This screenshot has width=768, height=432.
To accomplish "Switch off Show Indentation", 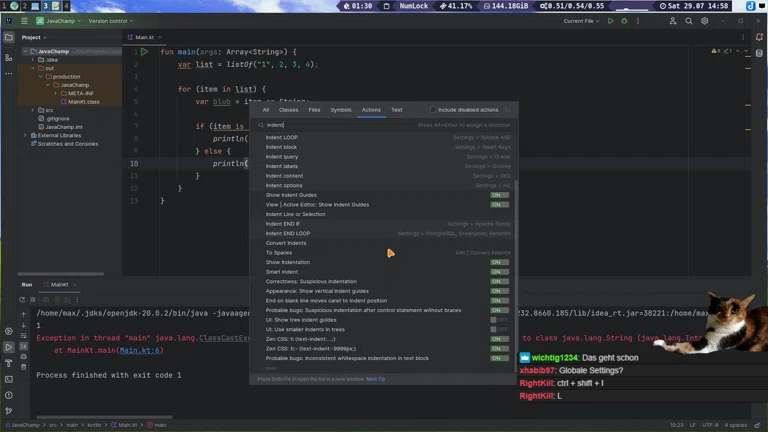I will (500, 262).
